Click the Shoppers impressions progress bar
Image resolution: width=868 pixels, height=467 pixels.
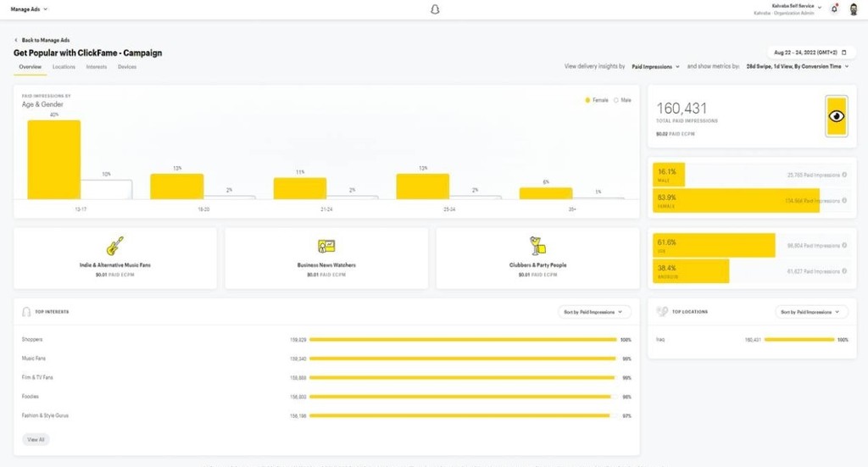pyautogui.click(x=463, y=340)
